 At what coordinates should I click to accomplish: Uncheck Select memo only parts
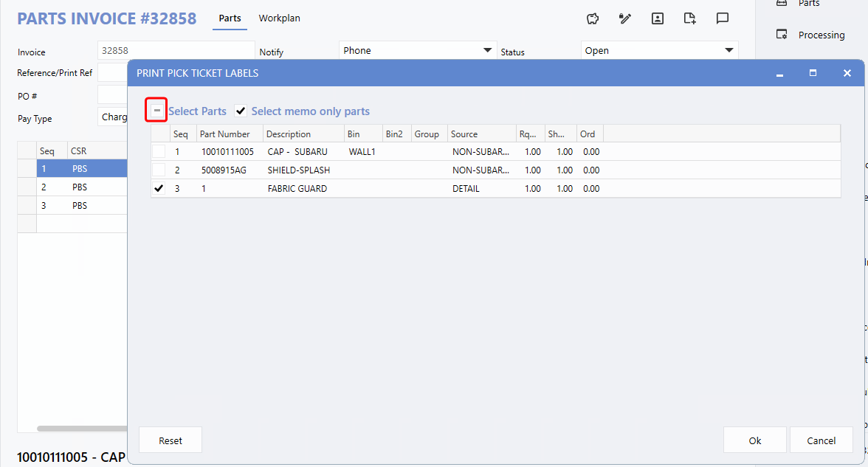coord(241,111)
